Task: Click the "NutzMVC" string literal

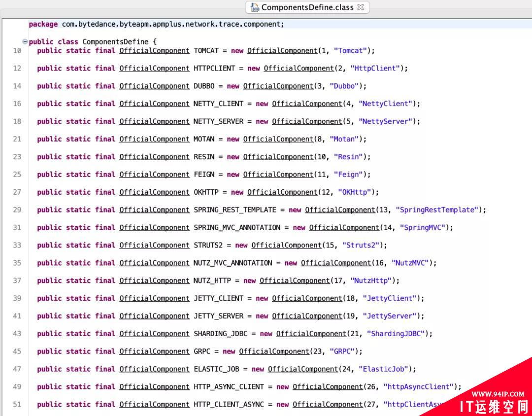Action: pos(410,263)
